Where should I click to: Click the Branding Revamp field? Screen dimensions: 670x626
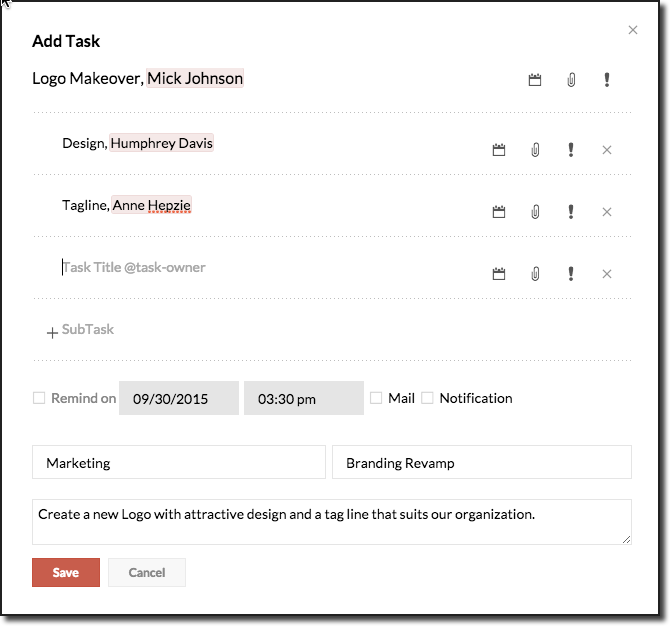click(481, 463)
